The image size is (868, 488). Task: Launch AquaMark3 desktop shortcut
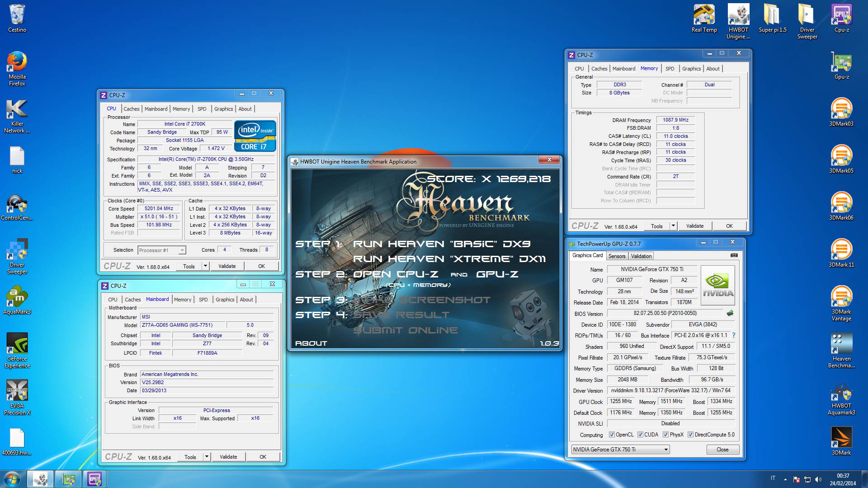(x=17, y=300)
